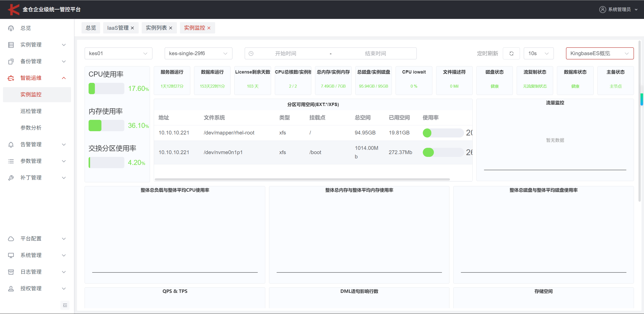Close the IaaS管理 tab
Viewport: 644px width, 314px height.
132,28
